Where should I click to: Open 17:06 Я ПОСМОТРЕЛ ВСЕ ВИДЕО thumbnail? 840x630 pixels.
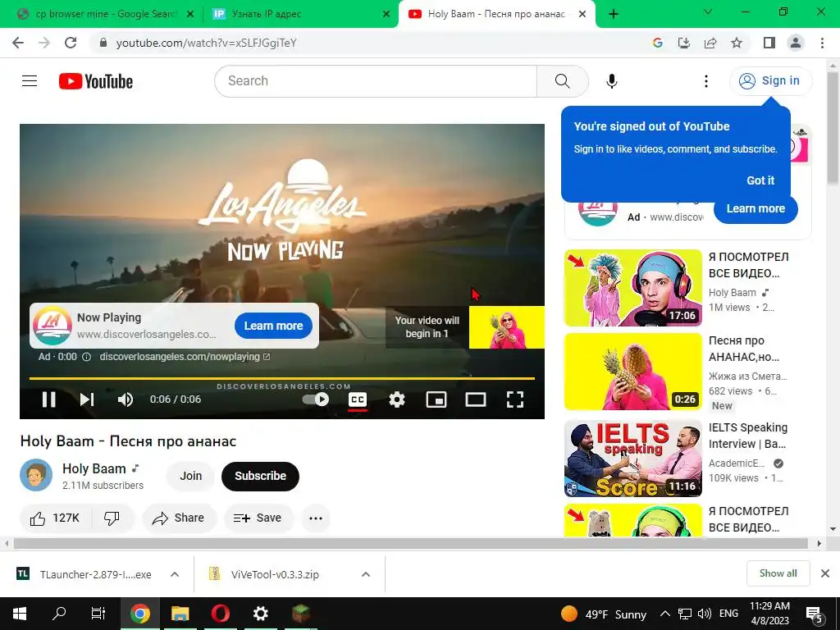pos(632,288)
